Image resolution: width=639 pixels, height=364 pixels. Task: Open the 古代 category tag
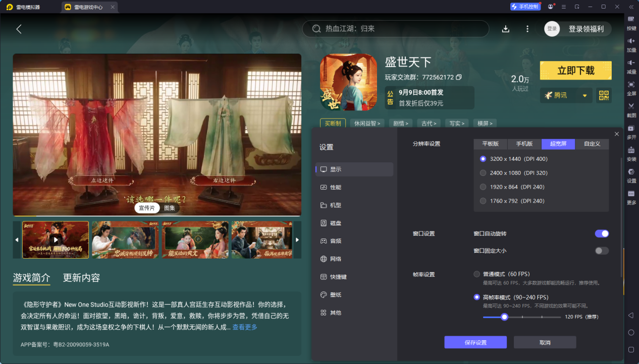pyautogui.click(x=429, y=123)
